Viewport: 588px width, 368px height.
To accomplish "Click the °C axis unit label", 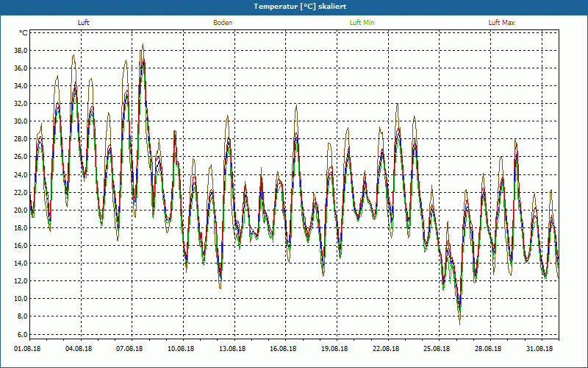I will [x=24, y=33].
